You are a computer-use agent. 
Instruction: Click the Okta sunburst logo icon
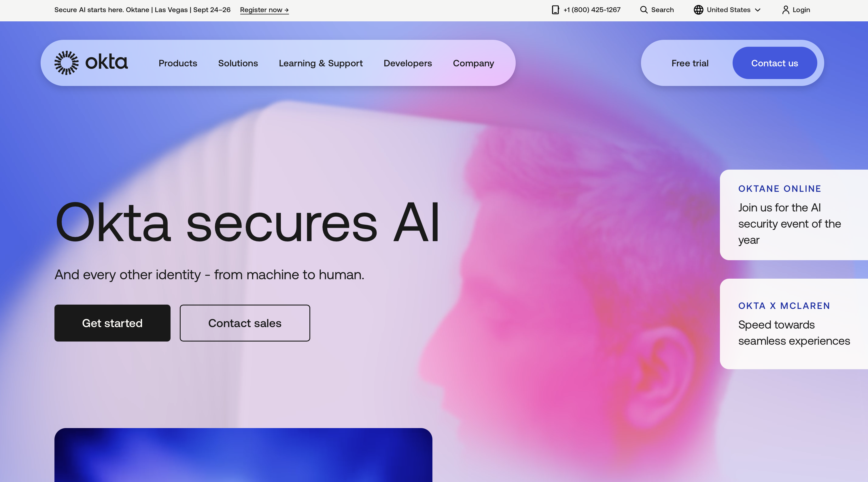[x=66, y=63]
